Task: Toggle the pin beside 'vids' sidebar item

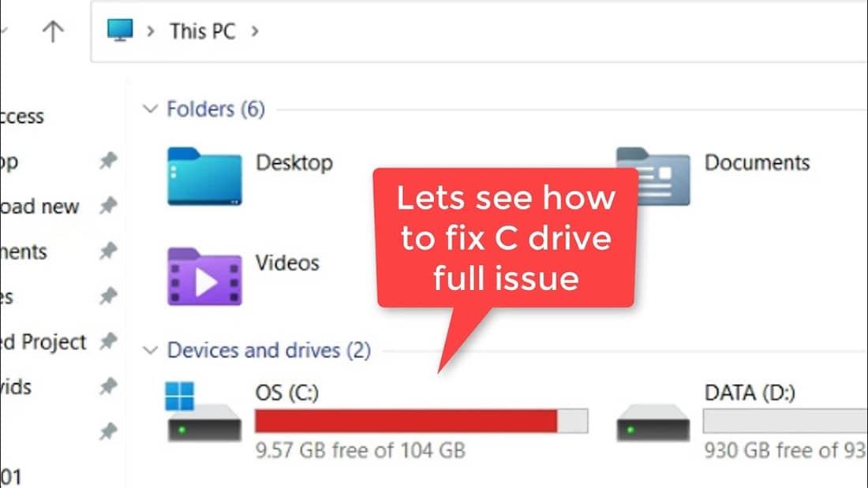Action: pyautogui.click(x=109, y=386)
